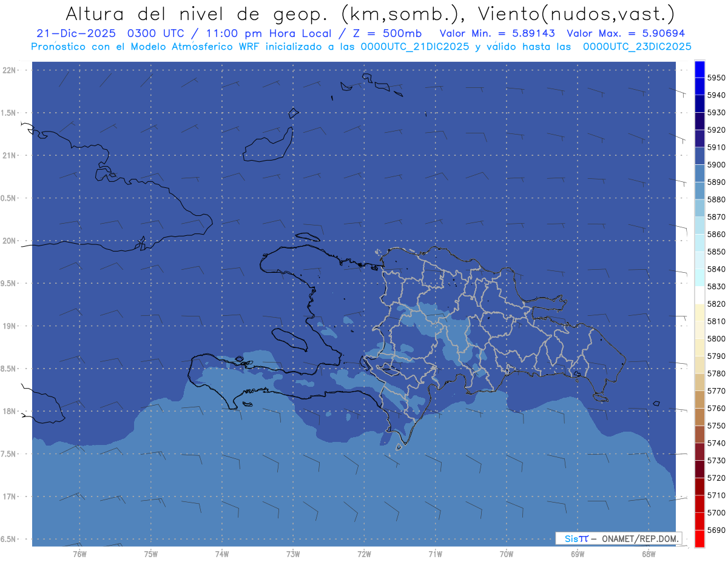Click the pressure level 'Z = 500mb'

click(388, 33)
